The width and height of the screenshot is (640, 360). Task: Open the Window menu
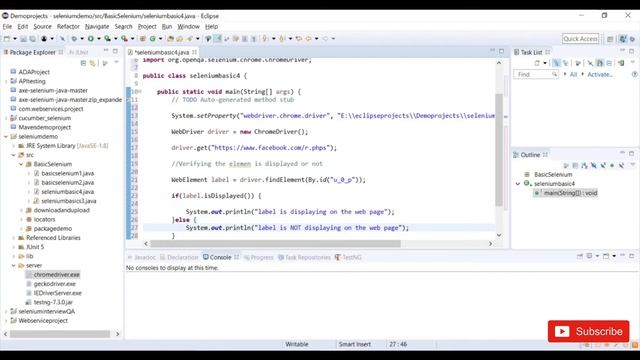pos(188,27)
